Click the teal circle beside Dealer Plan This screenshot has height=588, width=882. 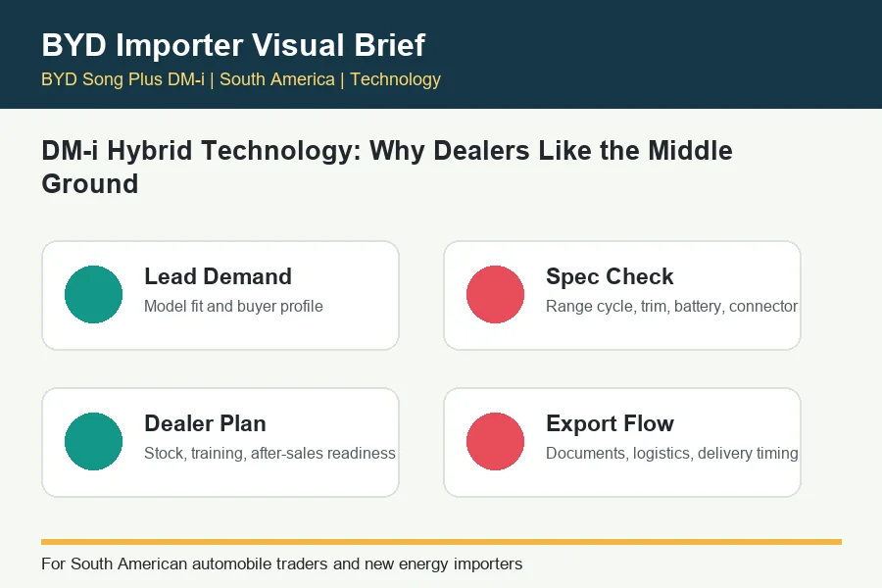(x=93, y=441)
